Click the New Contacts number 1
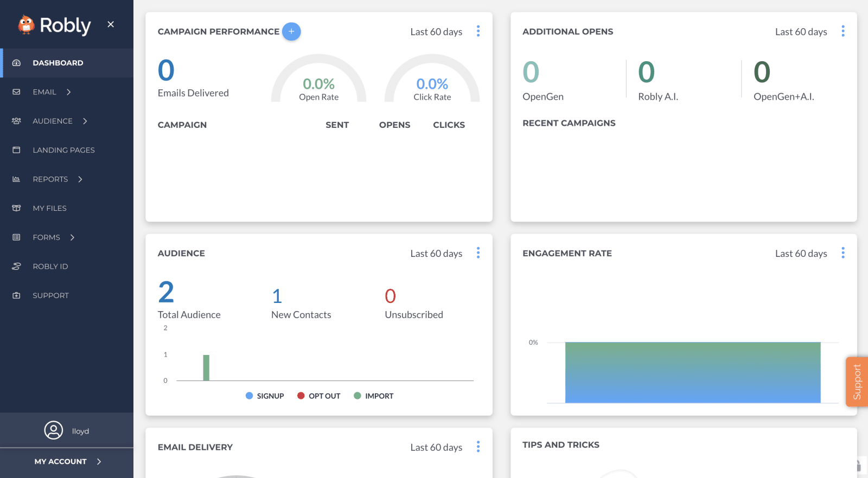 [277, 296]
